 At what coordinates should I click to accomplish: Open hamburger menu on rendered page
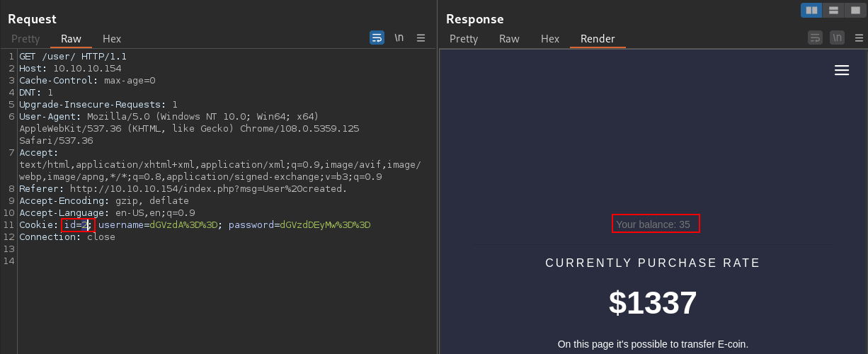tap(842, 70)
